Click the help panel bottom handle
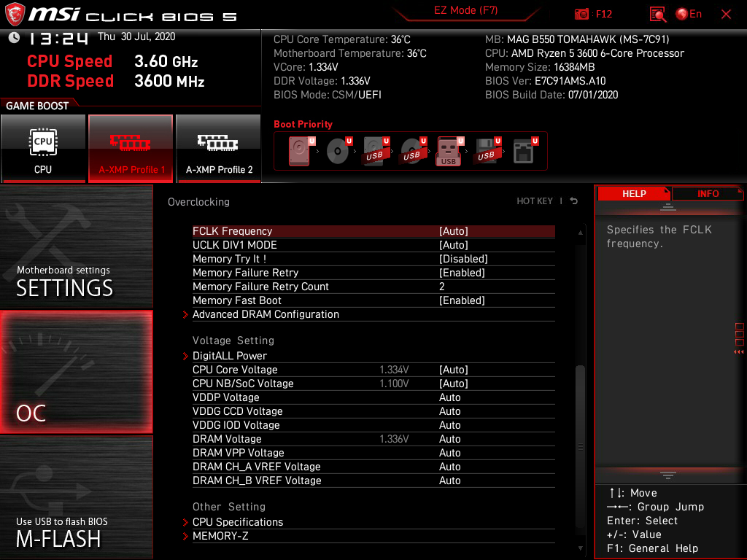 668,475
